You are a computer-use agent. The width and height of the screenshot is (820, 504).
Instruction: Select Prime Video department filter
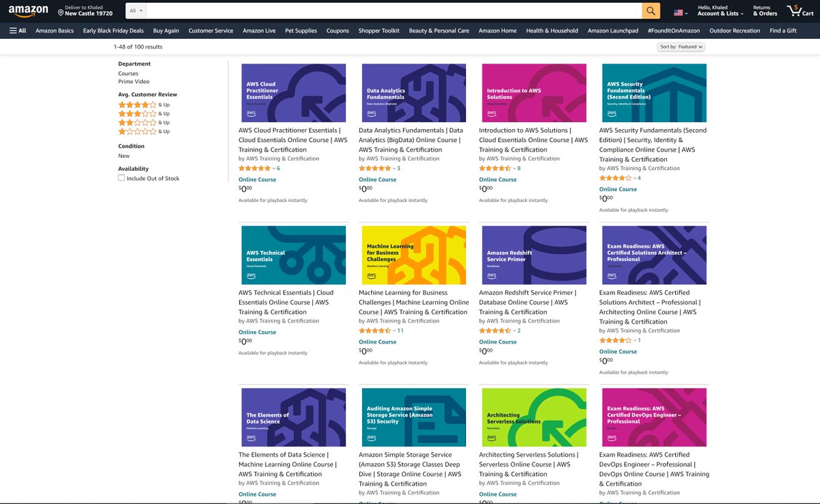tap(134, 81)
